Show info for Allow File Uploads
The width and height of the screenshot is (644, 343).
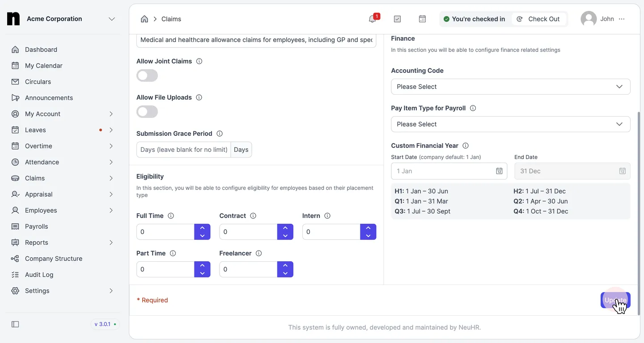click(199, 97)
